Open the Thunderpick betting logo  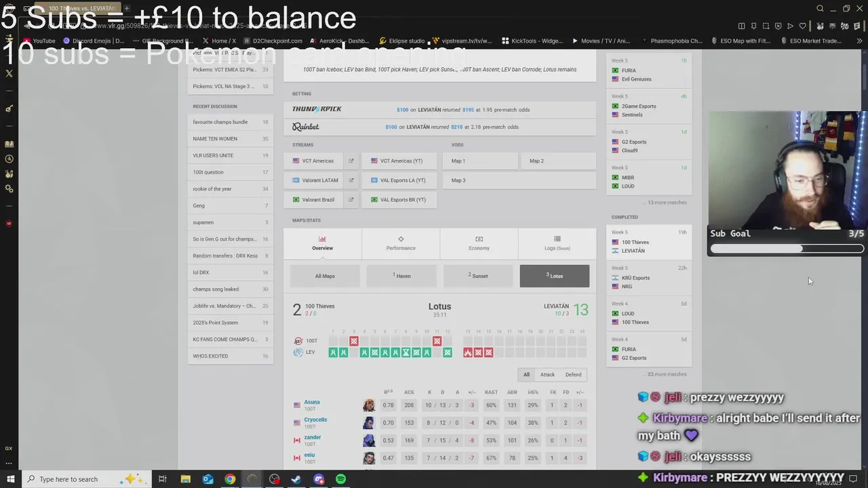pos(317,109)
